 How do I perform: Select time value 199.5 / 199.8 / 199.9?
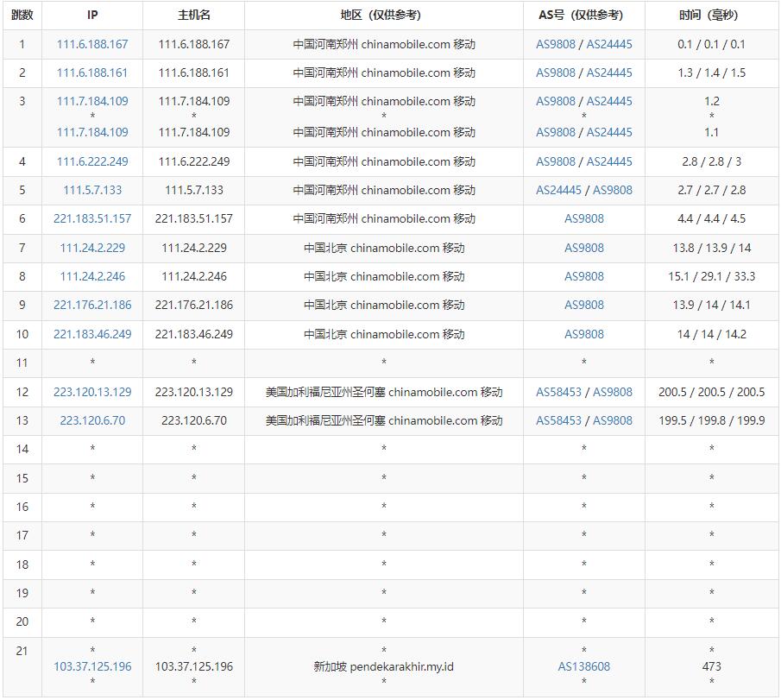pyautogui.click(x=711, y=420)
